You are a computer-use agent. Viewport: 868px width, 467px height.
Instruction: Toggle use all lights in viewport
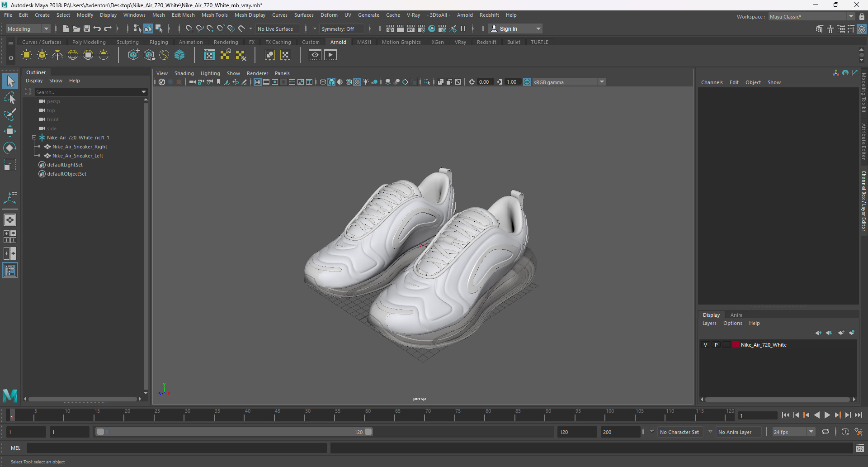point(366,82)
